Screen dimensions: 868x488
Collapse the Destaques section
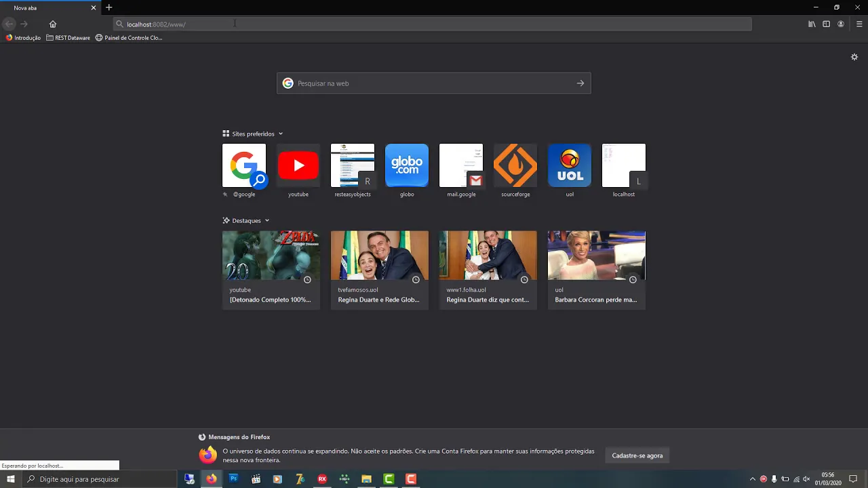[x=246, y=220]
